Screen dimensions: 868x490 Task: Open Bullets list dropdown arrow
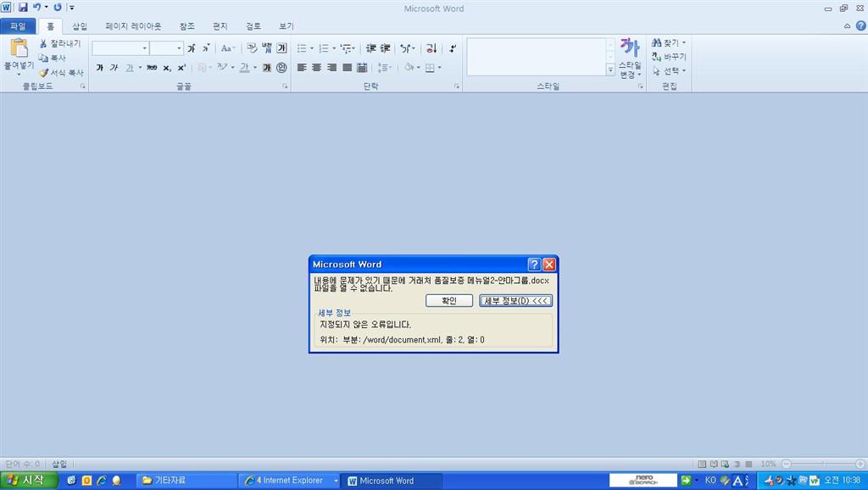312,48
